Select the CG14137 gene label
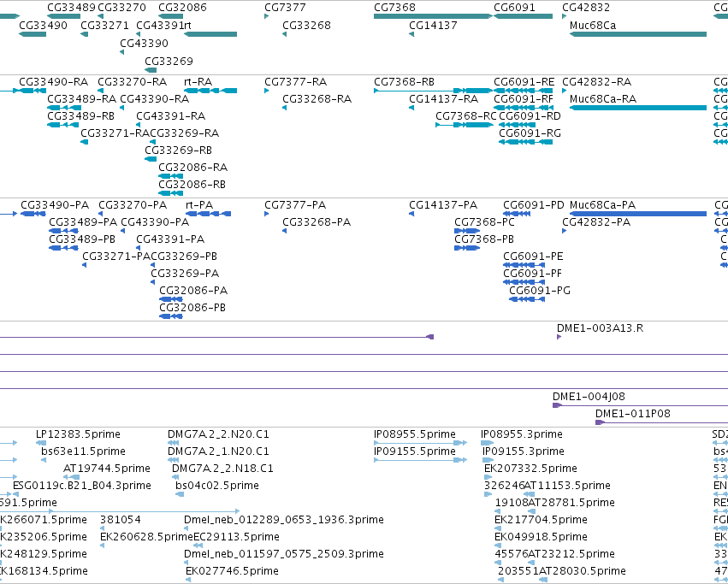 433,25
